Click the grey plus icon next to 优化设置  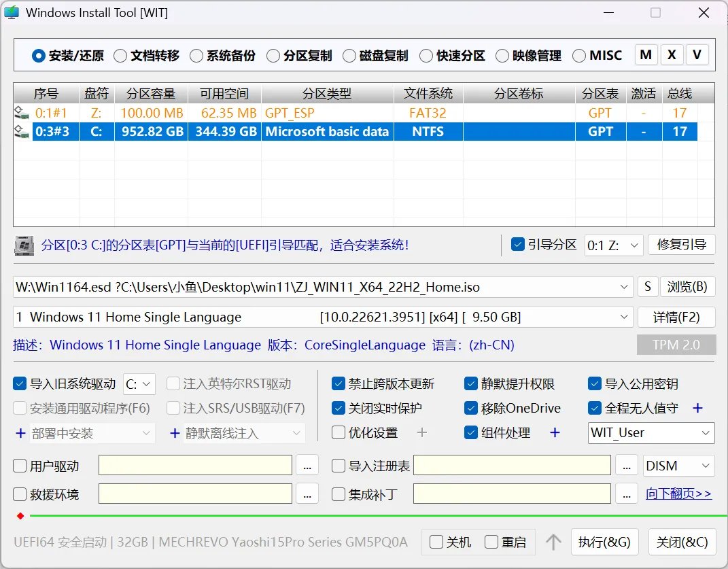pos(421,433)
